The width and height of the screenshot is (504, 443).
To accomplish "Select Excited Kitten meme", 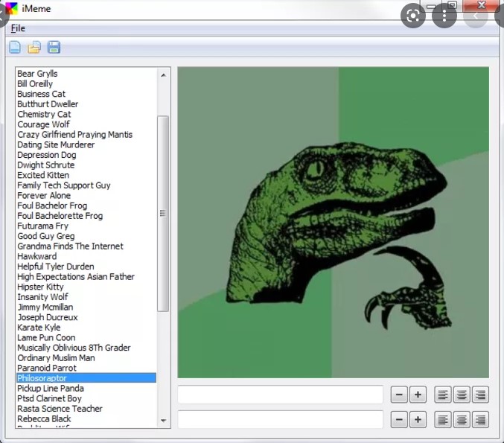I will point(43,175).
